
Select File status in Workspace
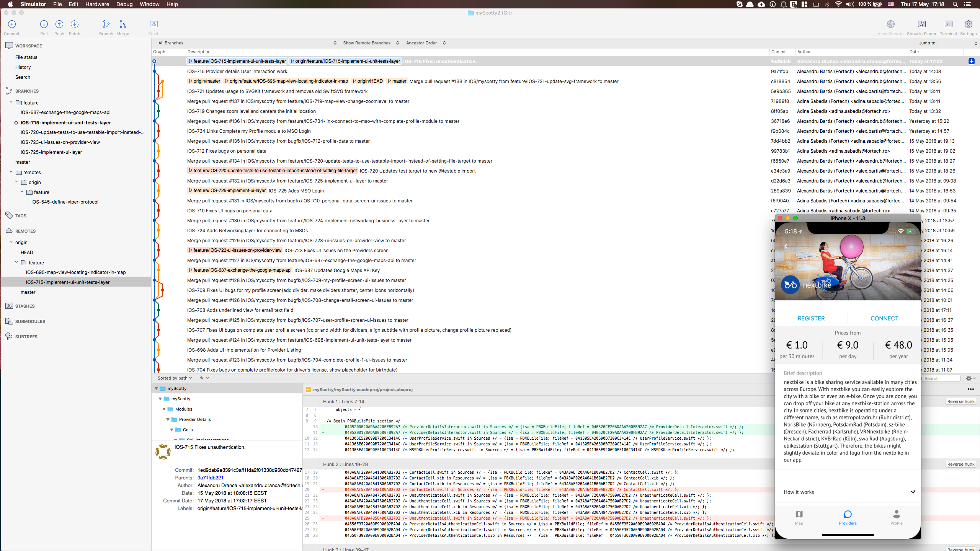click(26, 57)
